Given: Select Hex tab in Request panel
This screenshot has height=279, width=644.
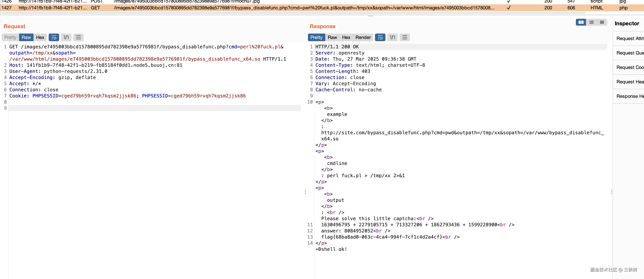Looking at the screenshot, I should click(40, 37).
